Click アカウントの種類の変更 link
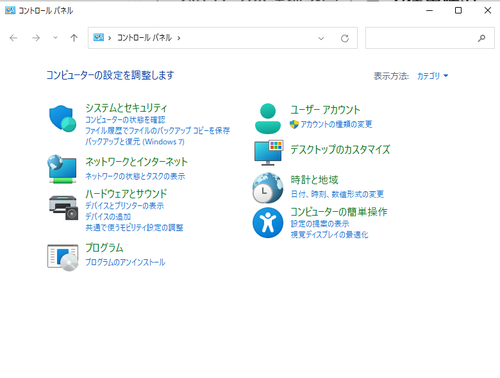Viewport: 500px width, 378px height. click(336, 124)
